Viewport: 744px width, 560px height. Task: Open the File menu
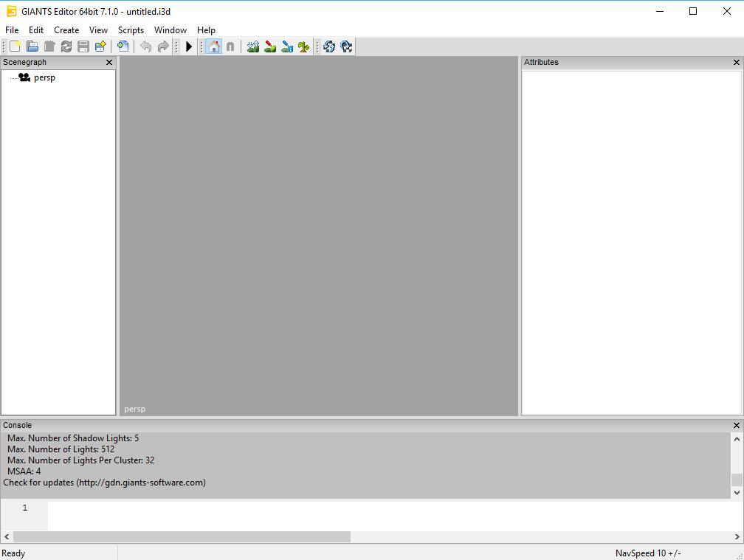coord(12,30)
